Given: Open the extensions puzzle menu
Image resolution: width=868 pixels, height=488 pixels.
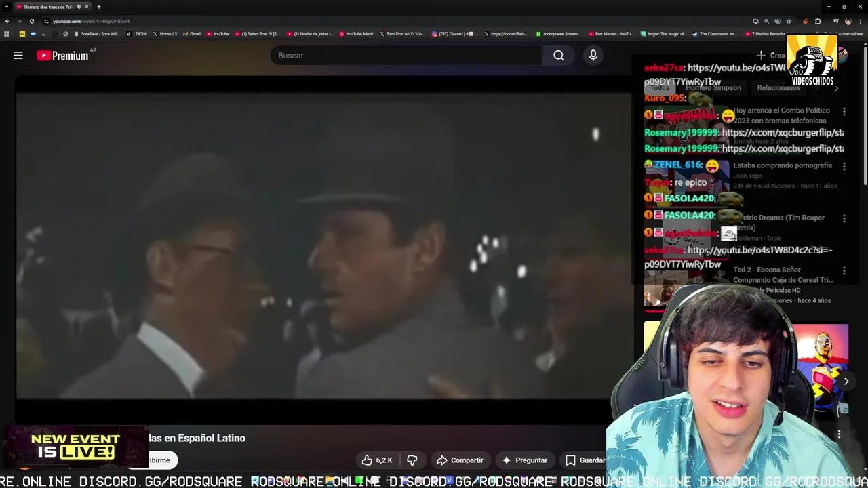Looking at the screenshot, I should pyautogui.click(x=818, y=21).
